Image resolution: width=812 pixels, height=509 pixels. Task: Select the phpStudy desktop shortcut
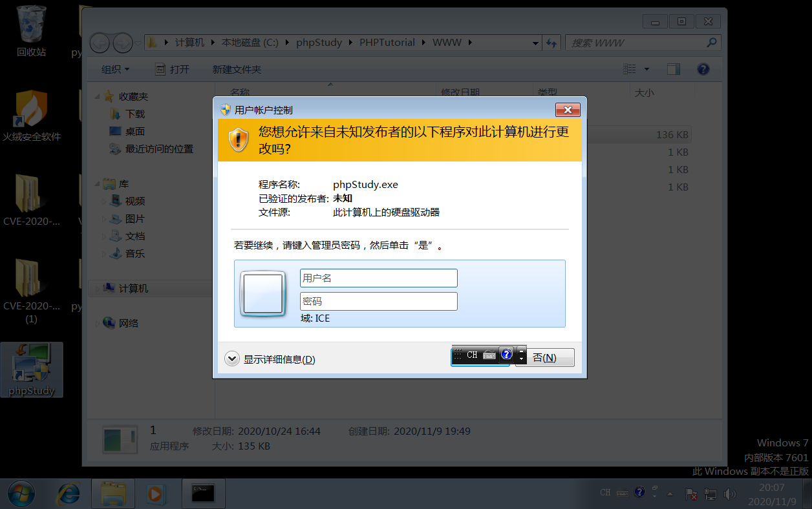[31, 369]
